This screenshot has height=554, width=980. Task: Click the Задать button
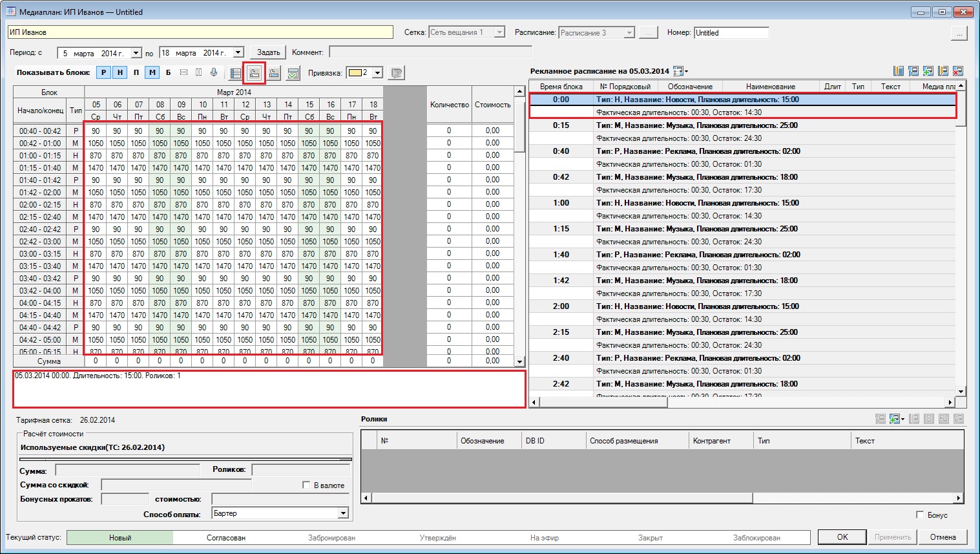click(x=269, y=52)
